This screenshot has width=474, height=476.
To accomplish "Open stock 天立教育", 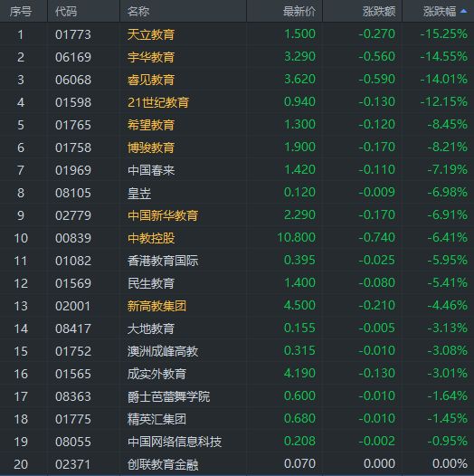I will [151, 34].
